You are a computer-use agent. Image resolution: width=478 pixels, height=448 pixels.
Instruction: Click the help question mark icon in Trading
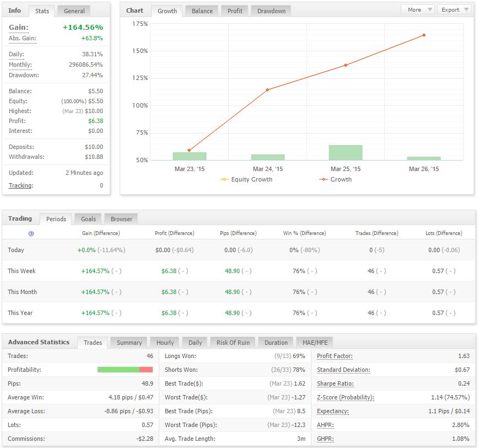pos(31,233)
